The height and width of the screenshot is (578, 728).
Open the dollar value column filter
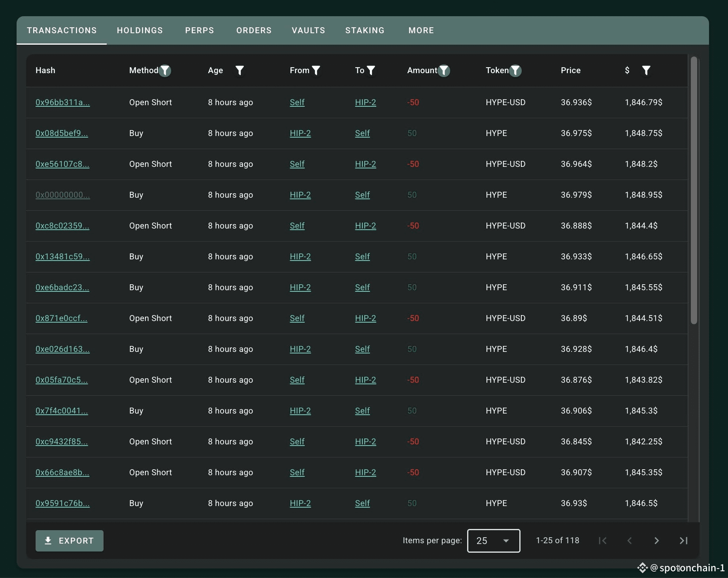point(646,70)
